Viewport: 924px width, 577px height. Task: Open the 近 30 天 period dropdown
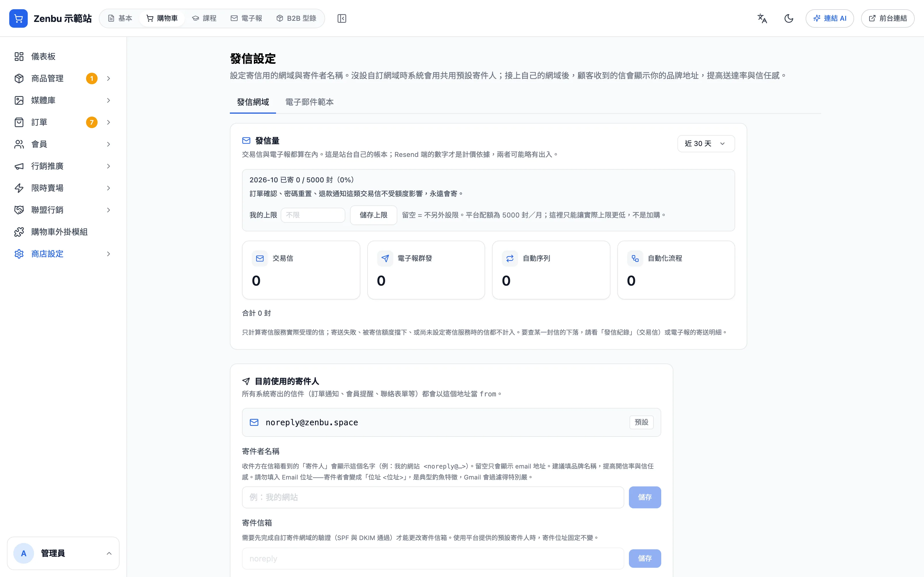(x=706, y=143)
